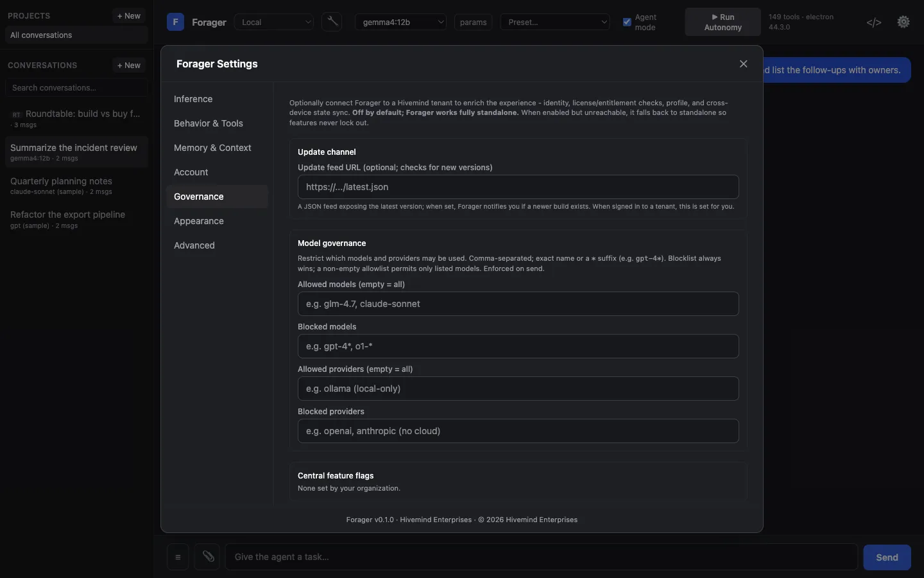Click the 'Central feature flags' heading
The height and width of the screenshot is (578, 924).
[x=336, y=475]
